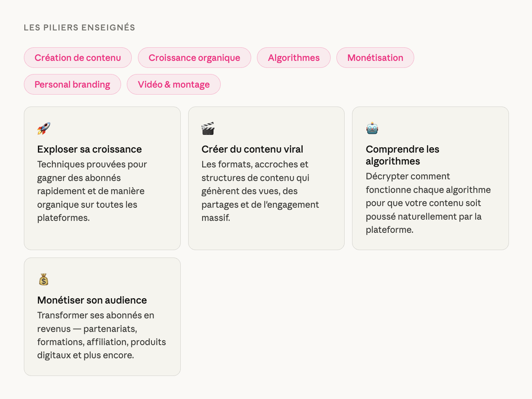The width and height of the screenshot is (532, 399).
Task: Select the Croissance organique tag
Action: 194,58
